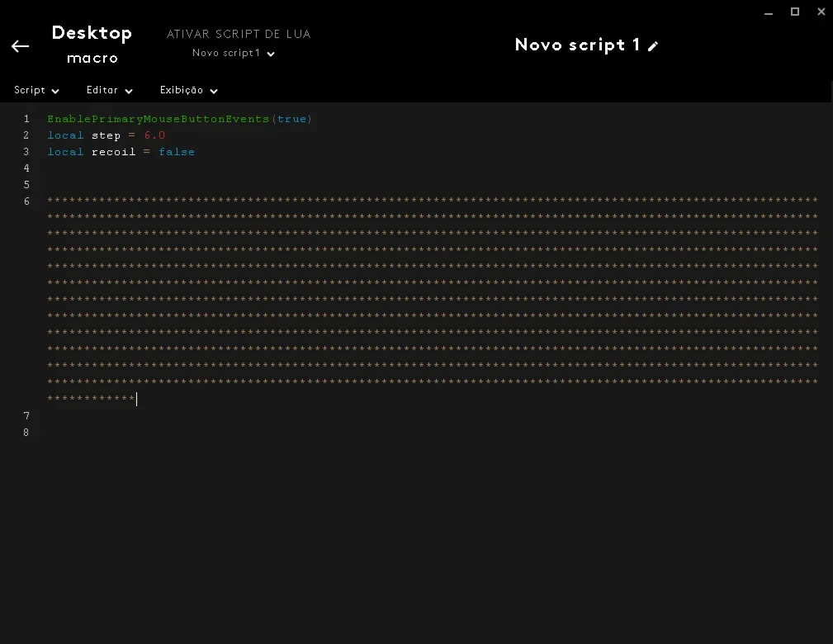Image resolution: width=833 pixels, height=644 pixels.
Task: Click the chevron next to Editar
Action: pyautogui.click(x=129, y=92)
